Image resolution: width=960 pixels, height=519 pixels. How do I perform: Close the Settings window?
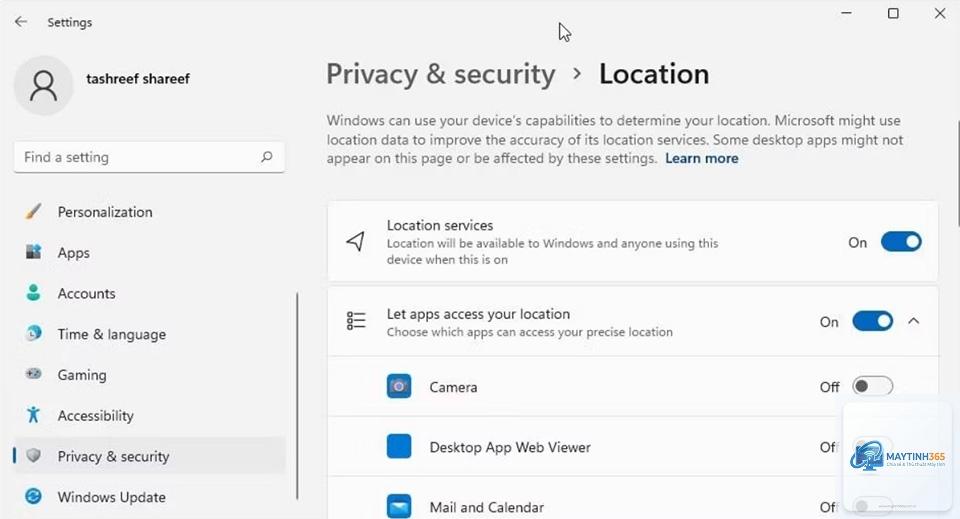[940, 13]
